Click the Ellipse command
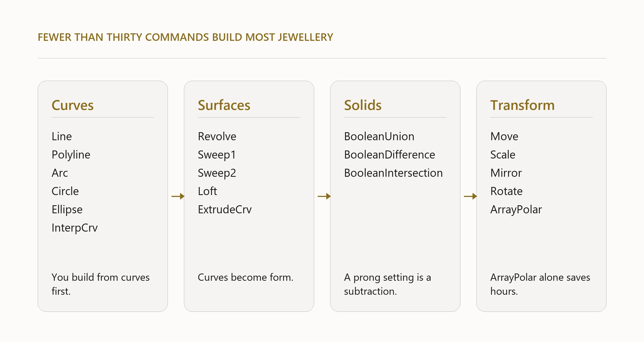The width and height of the screenshot is (644, 342). [67, 210]
